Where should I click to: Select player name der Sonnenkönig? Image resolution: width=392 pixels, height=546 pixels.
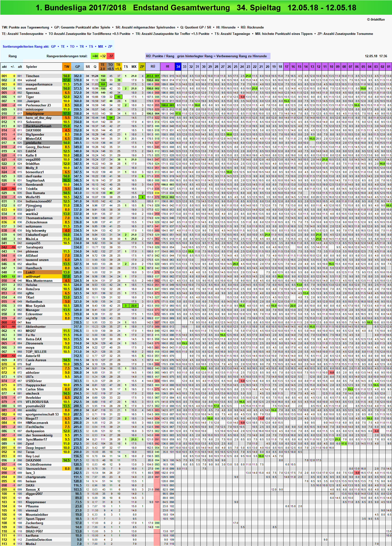[x=39, y=435]
